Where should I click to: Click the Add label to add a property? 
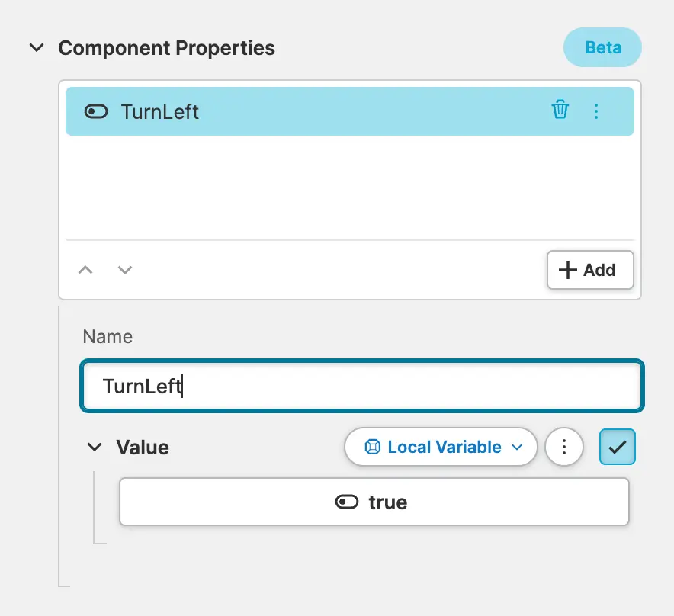click(x=599, y=270)
